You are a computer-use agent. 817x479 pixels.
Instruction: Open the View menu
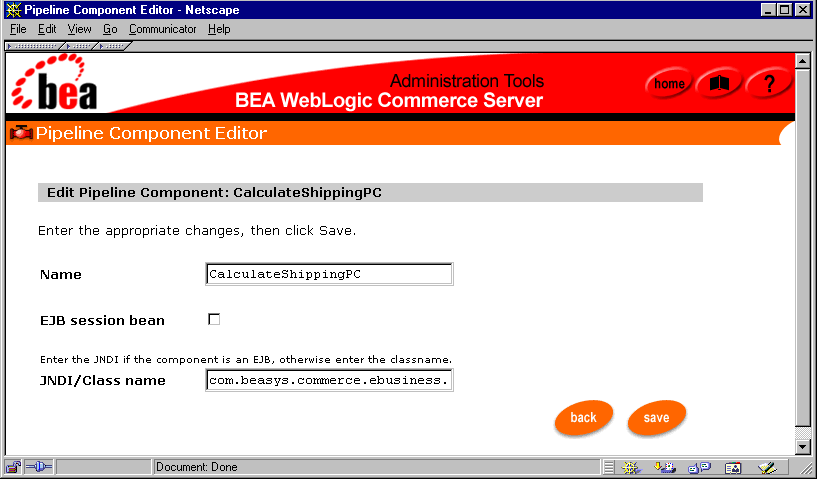coord(79,29)
